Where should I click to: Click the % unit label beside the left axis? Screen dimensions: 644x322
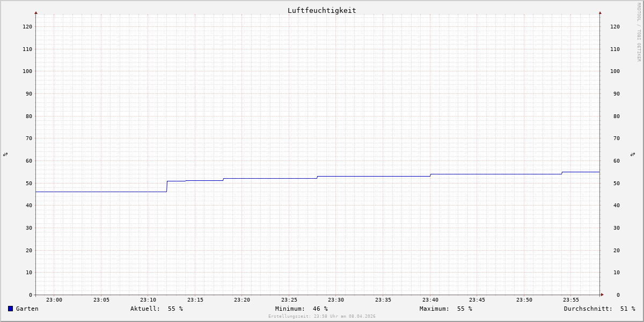pos(5,154)
